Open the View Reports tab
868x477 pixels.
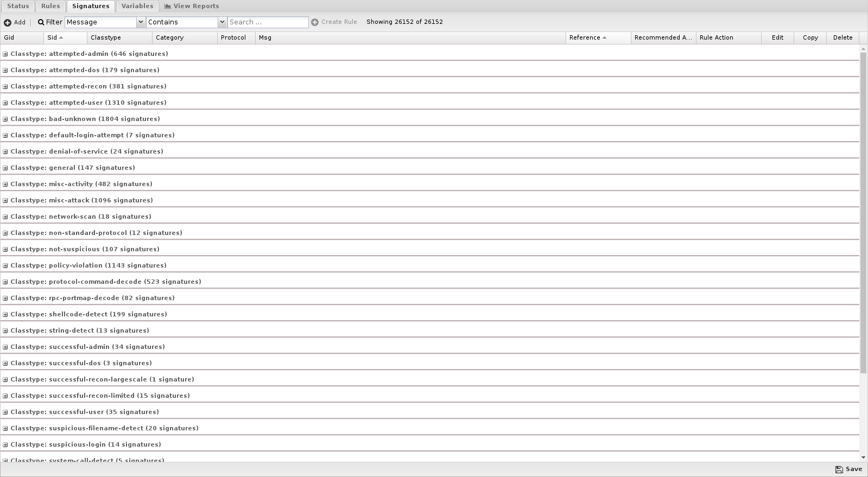point(192,6)
